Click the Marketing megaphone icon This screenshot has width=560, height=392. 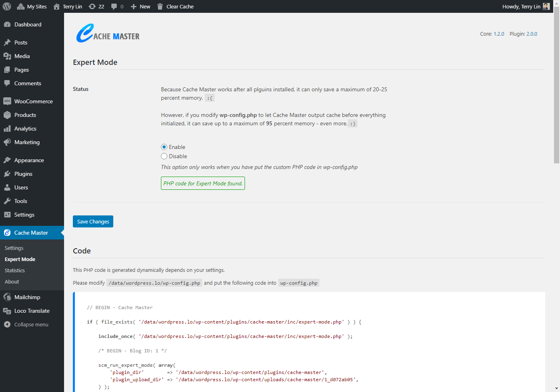pos(7,142)
